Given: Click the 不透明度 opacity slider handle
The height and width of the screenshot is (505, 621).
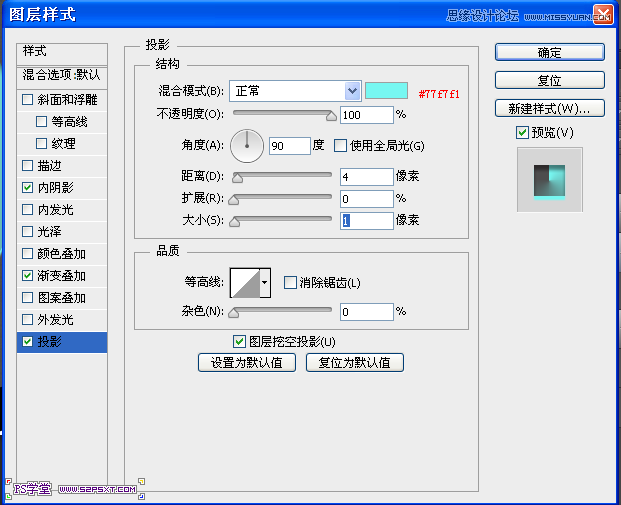Looking at the screenshot, I should pyautogui.click(x=331, y=116).
